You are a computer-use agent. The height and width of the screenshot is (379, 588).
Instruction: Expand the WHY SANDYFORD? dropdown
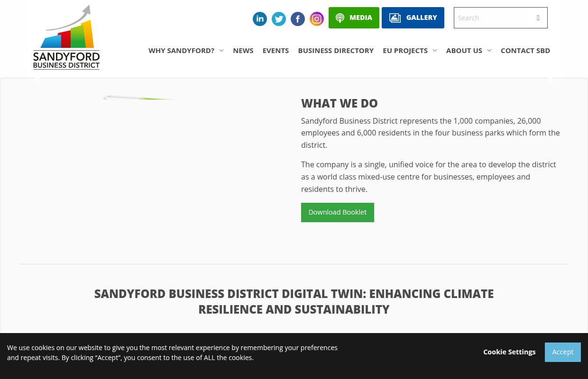(186, 50)
